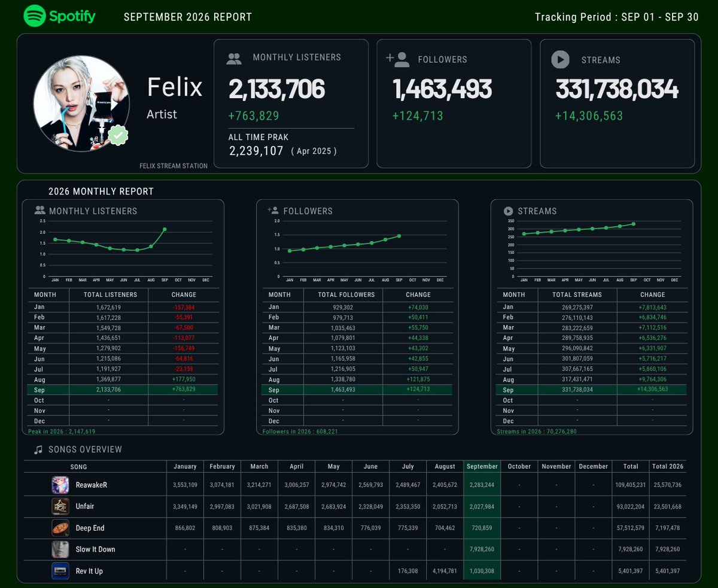Click Unfair Total 2026 value 23,501,668
The width and height of the screenshot is (718, 588).
(668, 506)
